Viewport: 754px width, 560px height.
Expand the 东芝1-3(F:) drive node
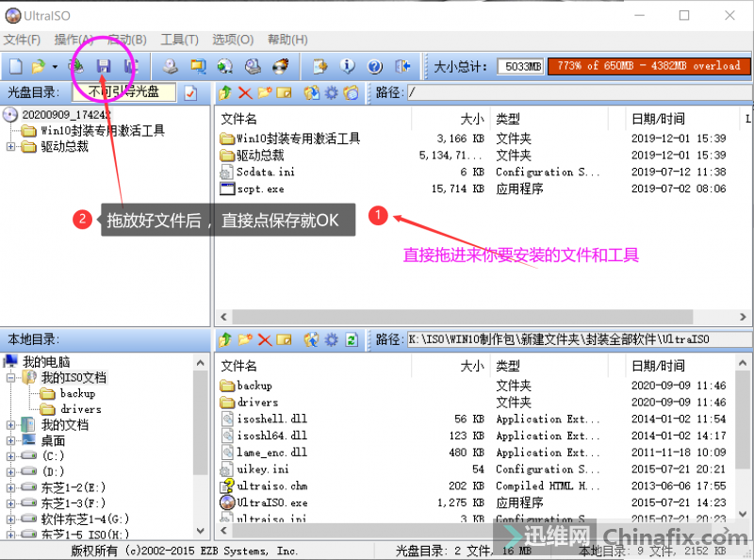coord(10,503)
